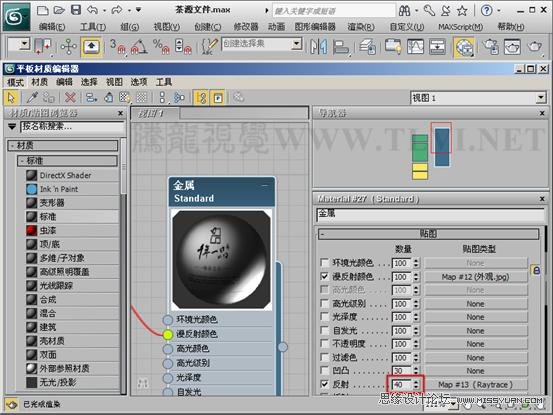The width and height of the screenshot is (553, 415).
Task: Open the 视图 1 dropdown
Action: click(541, 98)
